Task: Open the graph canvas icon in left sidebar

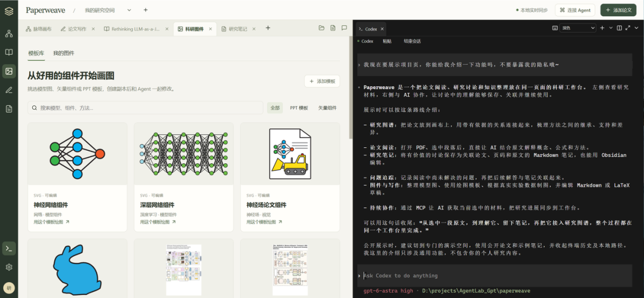Action: [x=8, y=33]
